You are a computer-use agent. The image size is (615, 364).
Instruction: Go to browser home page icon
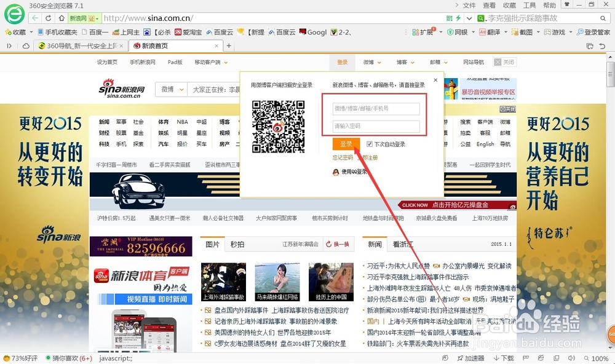[61, 18]
